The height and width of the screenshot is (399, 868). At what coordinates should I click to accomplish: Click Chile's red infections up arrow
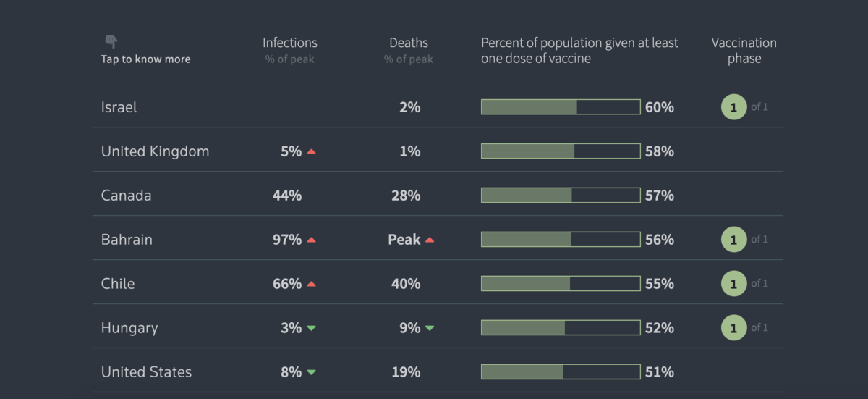click(x=311, y=284)
